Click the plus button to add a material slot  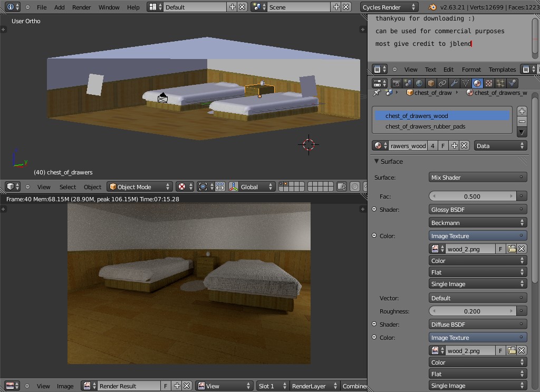522,111
